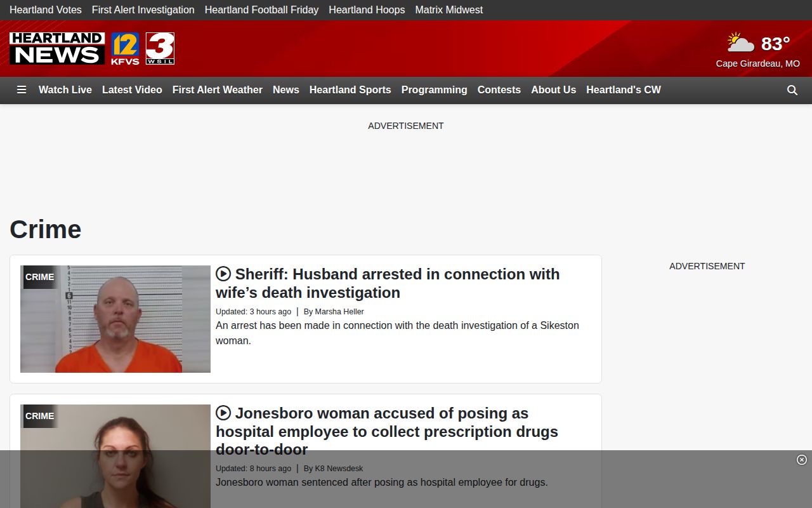Click the Crime page heading
This screenshot has height=508, width=812.
[46, 229]
